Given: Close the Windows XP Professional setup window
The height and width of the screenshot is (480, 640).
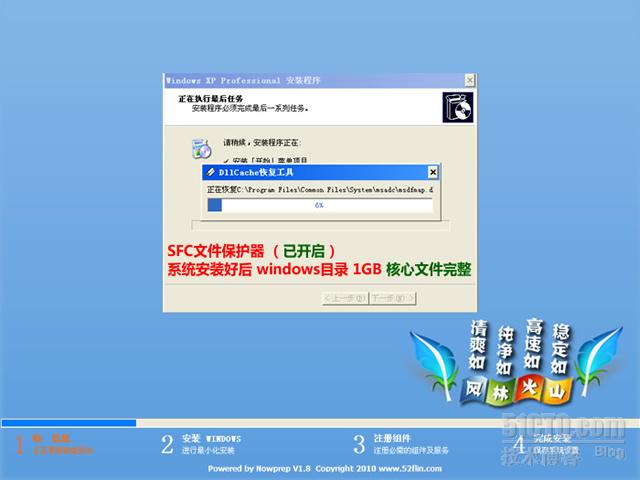Looking at the screenshot, I should [x=470, y=80].
